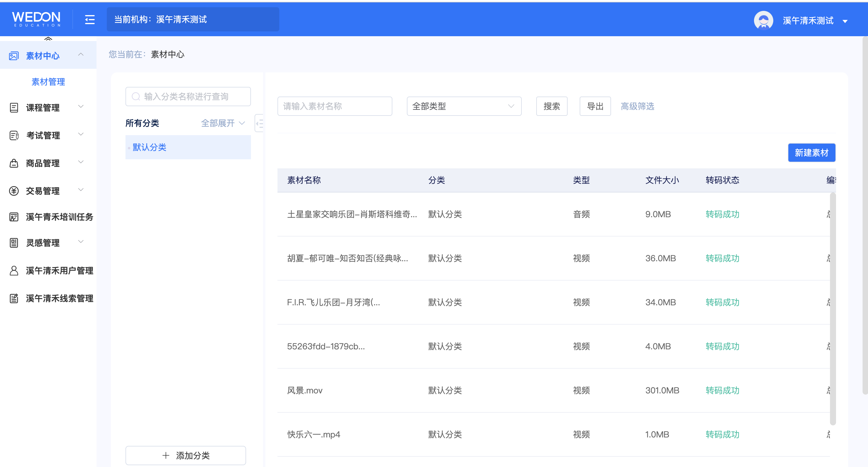The height and width of the screenshot is (467, 868).
Task: Click the double-chevron scroll-up icon above sidebar
Action: click(x=48, y=39)
